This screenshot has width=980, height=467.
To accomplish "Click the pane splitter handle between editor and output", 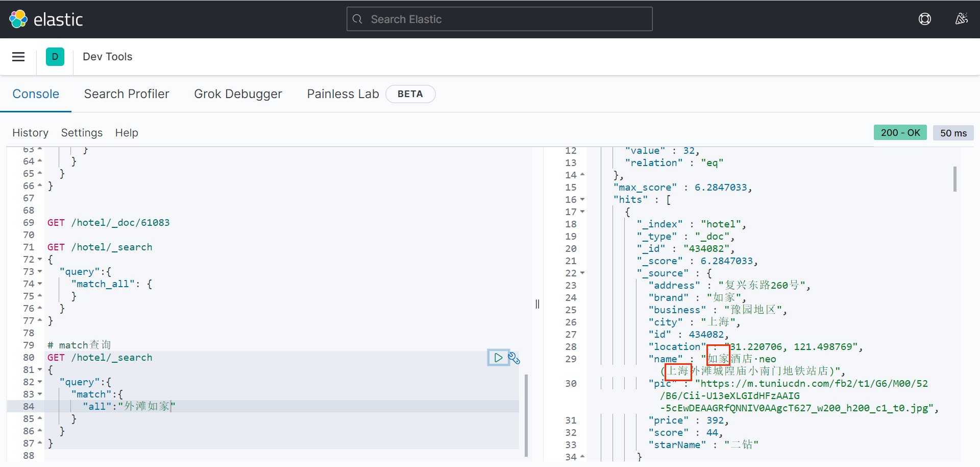I will (537, 304).
